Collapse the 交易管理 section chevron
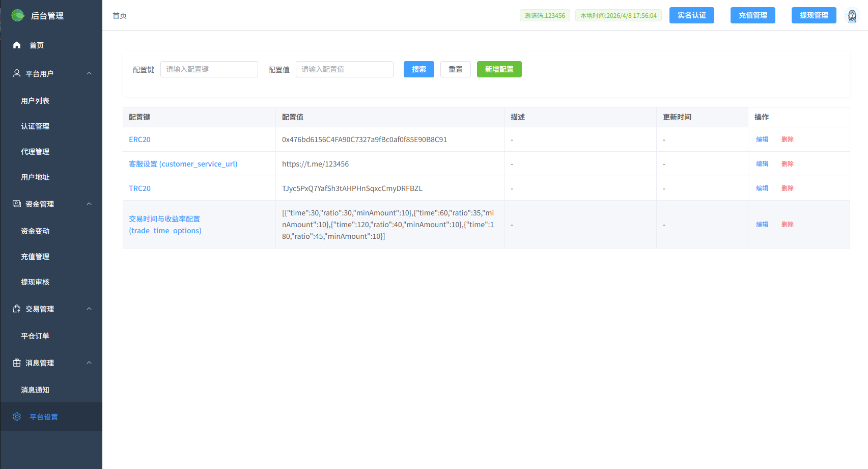Image resolution: width=868 pixels, height=469 pixels. coord(89,309)
